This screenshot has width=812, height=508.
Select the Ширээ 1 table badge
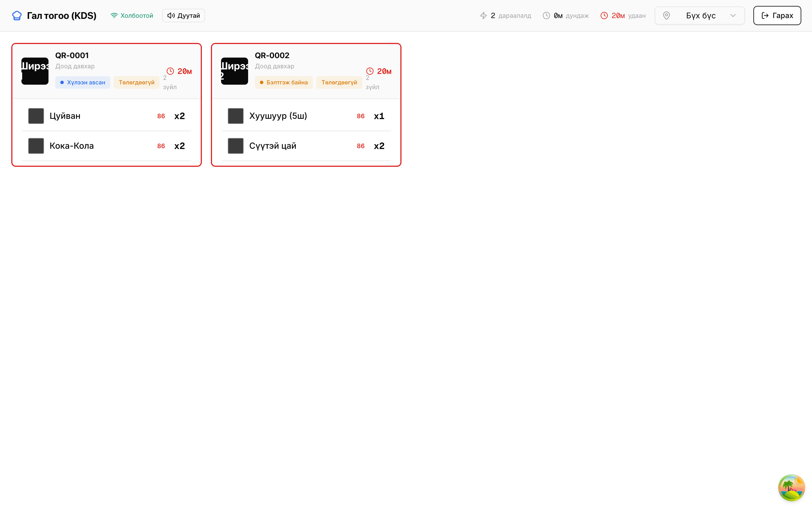(x=35, y=71)
